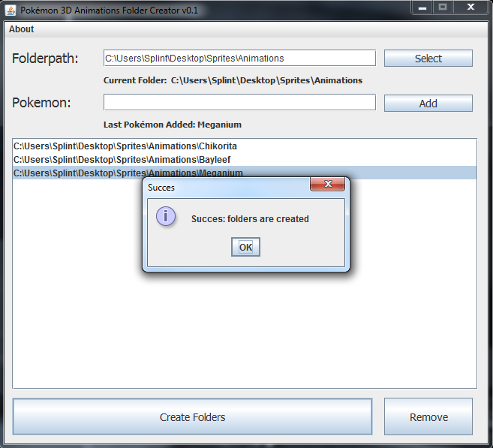Close the Folder Creator main window
The image size is (493, 448).
(470, 8)
